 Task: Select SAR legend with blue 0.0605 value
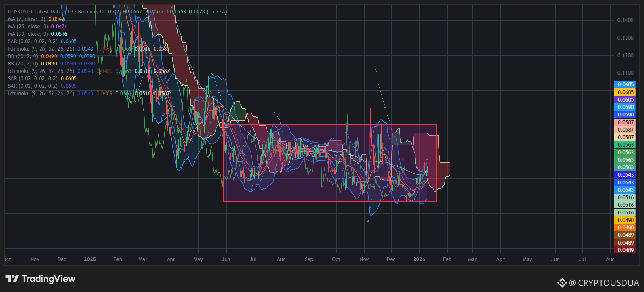(x=33, y=41)
